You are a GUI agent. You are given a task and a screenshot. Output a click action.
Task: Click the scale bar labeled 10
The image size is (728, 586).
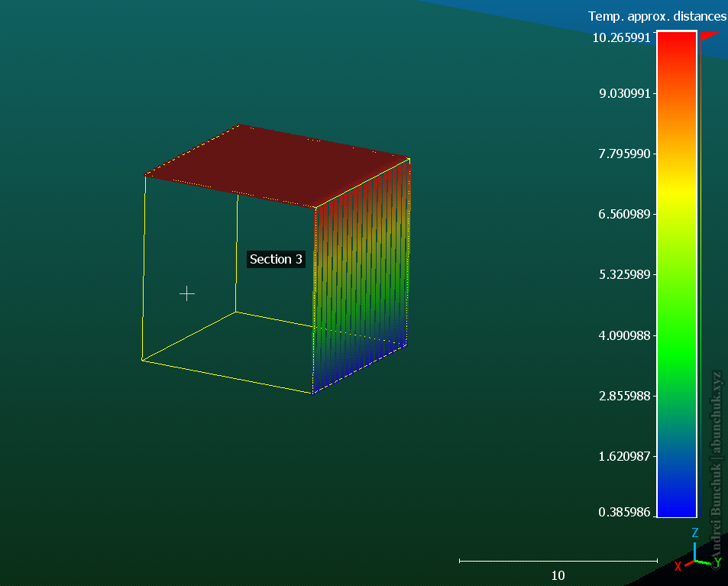point(558,561)
